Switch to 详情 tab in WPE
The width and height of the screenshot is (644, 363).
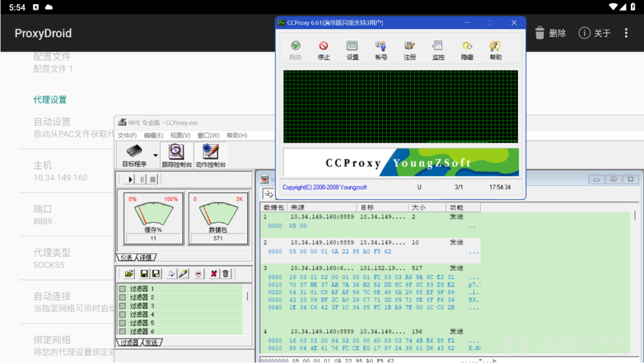click(x=146, y=257)
